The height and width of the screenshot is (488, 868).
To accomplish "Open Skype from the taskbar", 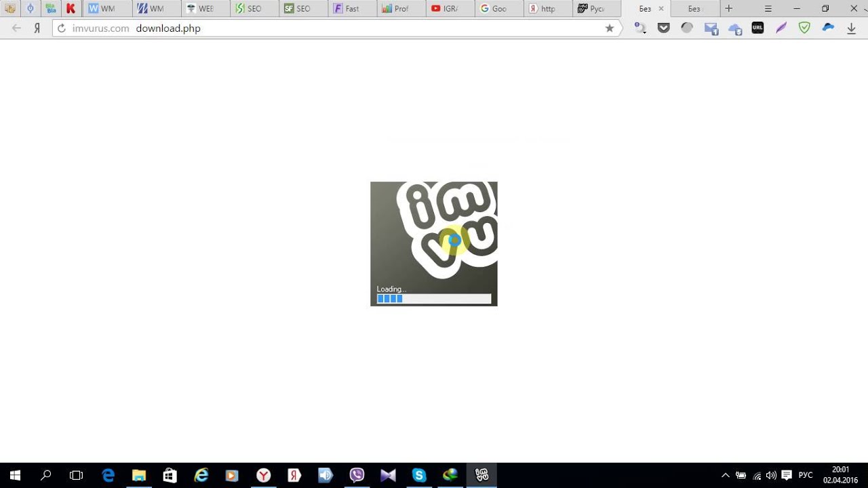I will (x=419, y=475).
